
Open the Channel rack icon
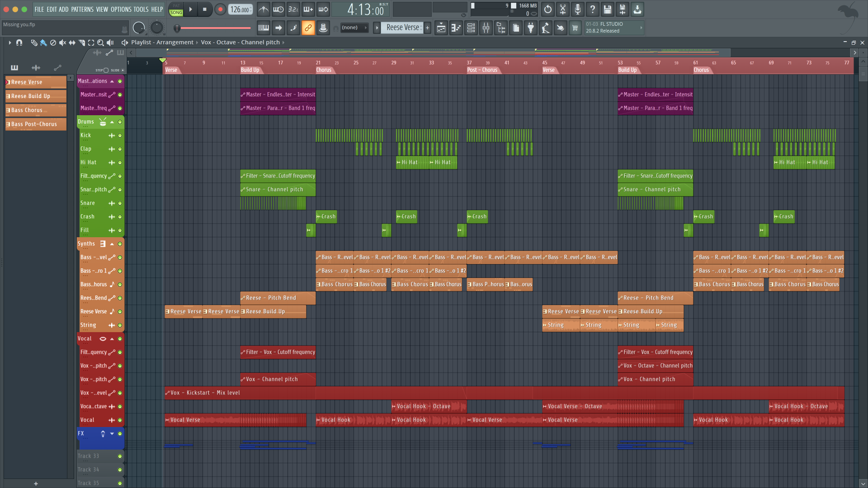click(471, 28)
